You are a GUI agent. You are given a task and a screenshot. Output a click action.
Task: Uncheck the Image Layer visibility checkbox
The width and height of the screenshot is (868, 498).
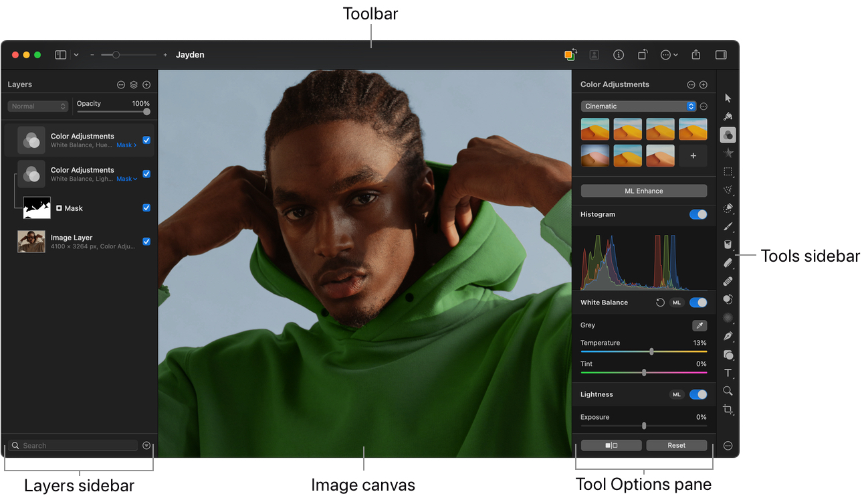[x=146, y=242]
